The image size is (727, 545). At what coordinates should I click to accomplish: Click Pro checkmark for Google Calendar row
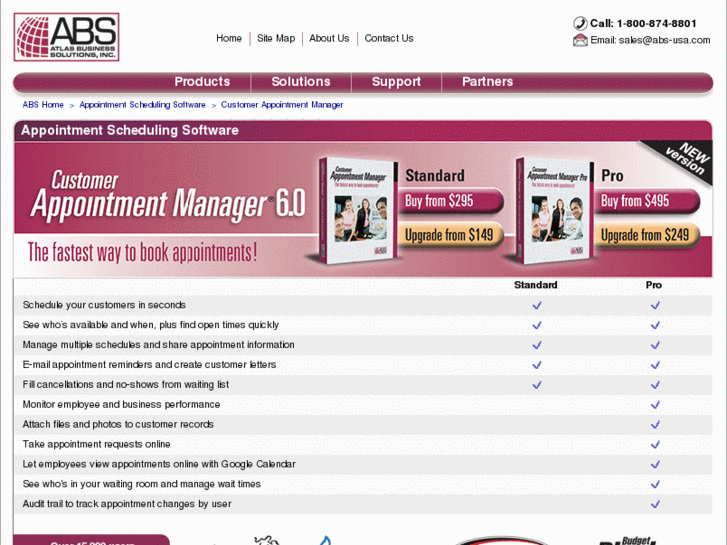[x=655, y=464]
